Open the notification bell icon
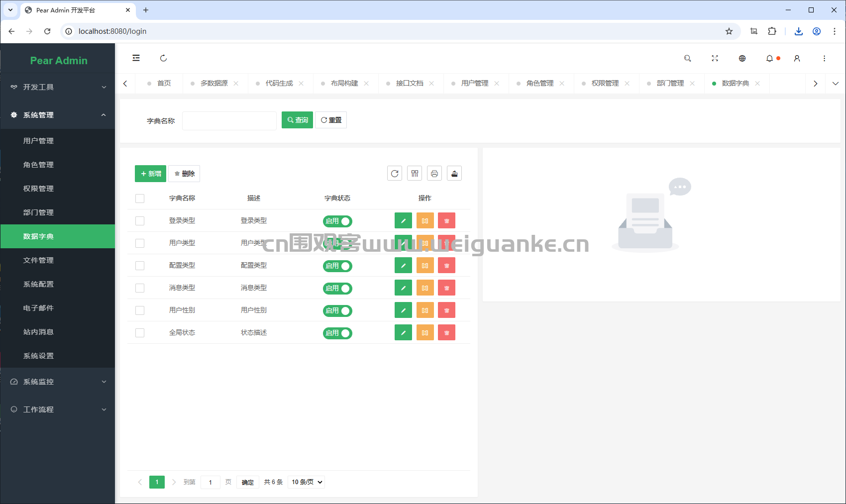The height and width of the screenshot is (504, 846). tap(769, 58)
